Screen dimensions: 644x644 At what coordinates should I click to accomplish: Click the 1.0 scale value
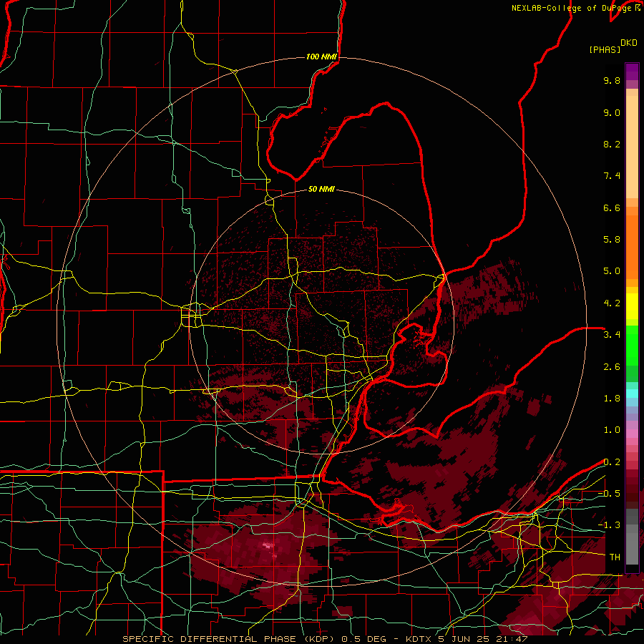[x=612, y=430]
